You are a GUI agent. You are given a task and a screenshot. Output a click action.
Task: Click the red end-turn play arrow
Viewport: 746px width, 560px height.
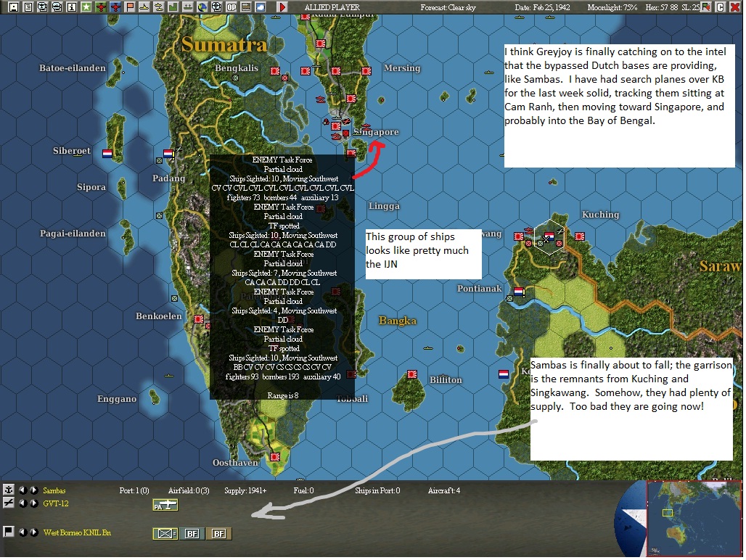[282, 7]
